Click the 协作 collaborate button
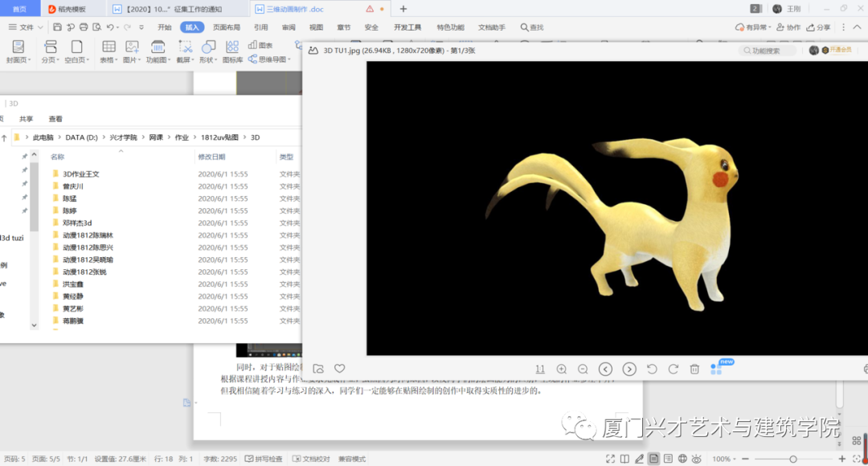Viewport: 868px width, 466px height. 788,27
